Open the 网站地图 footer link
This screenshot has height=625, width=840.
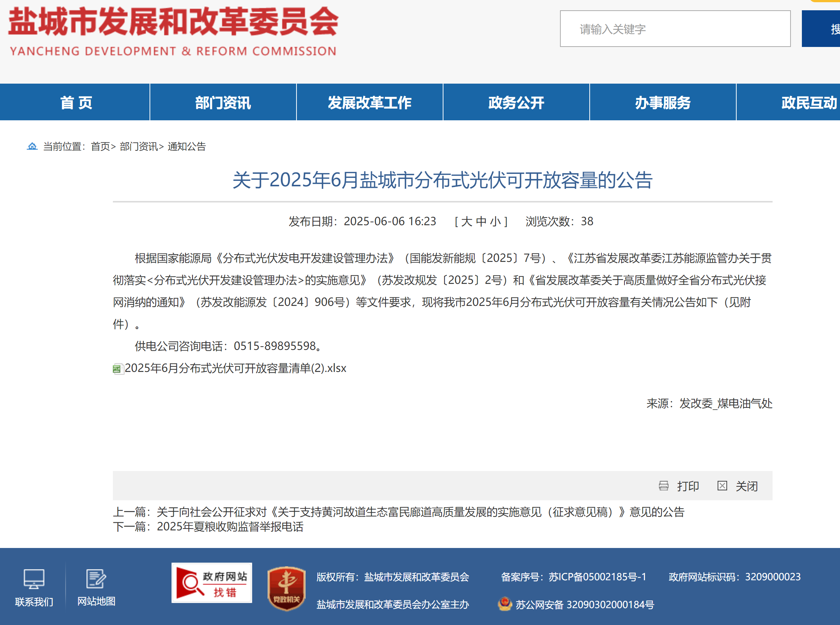(96, 601)
